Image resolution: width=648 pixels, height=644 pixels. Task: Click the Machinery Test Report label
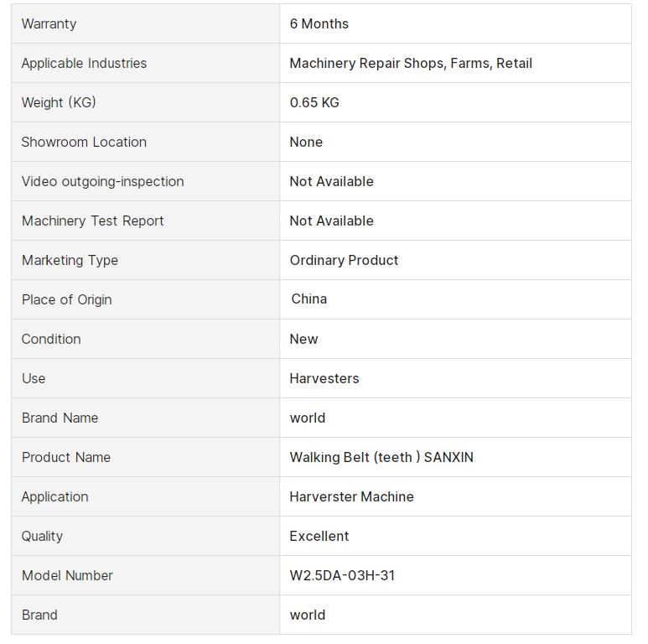(x=92, y=221)
